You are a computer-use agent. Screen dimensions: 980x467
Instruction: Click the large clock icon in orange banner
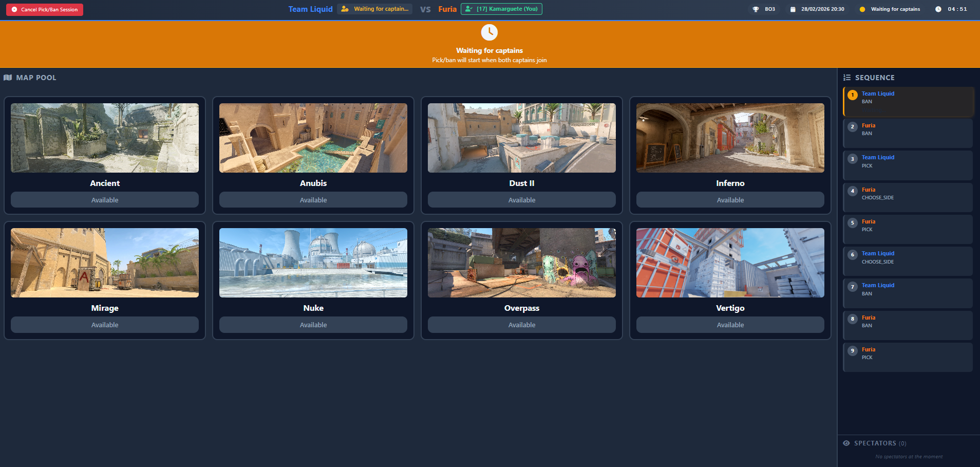[489, 32]
